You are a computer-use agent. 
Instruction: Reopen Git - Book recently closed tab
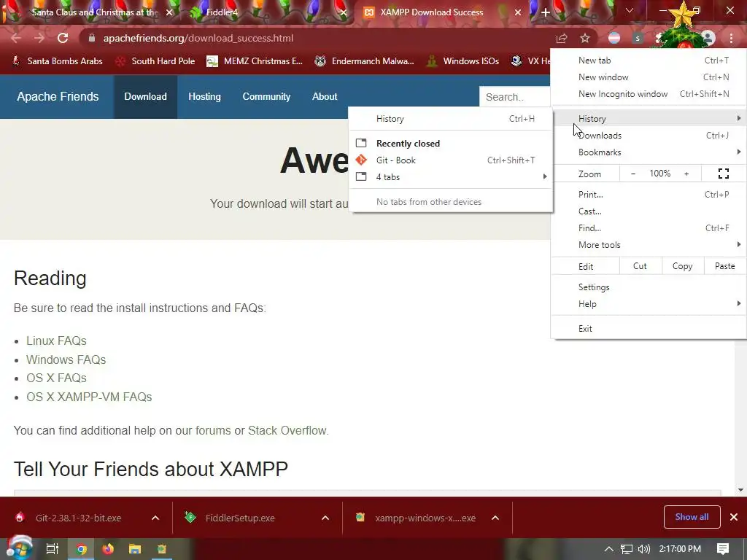450,160
